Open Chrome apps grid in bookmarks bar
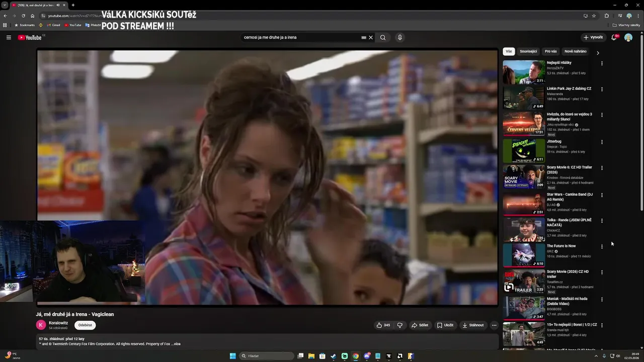Image resolution: width=644 pixels, height=362 pixels. (5, 25)
